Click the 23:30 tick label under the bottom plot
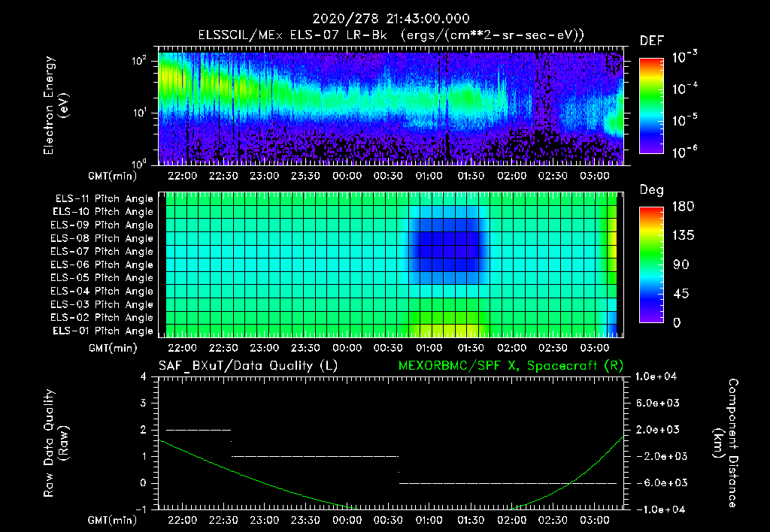Viewport: 770px width, 532px height. click(305, 520)
